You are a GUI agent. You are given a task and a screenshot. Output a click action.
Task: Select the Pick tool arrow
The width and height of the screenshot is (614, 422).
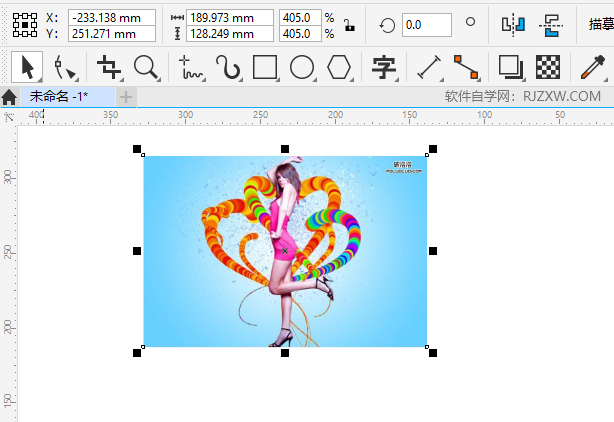point(27,67)
